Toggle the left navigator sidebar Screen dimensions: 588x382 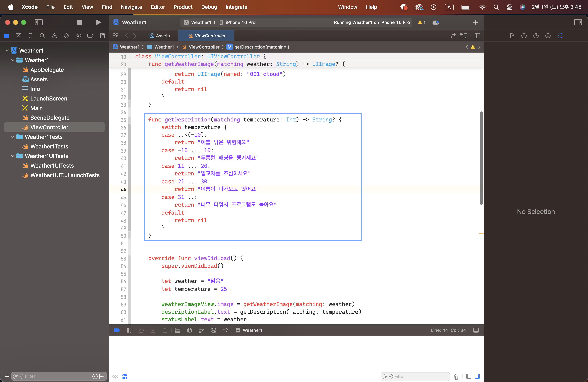pos(39,22)
